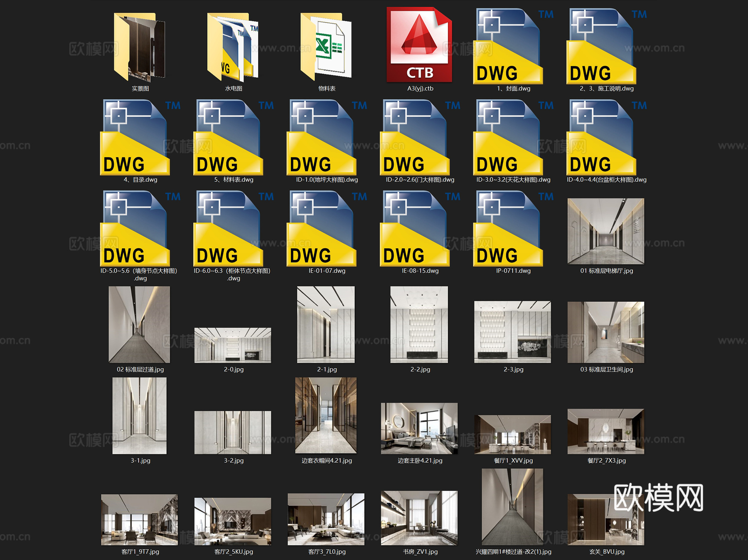The width and height of the screenshot is (748, 560).
Task: Click the file name '1、封面.dwg'
Action: pos(514,89)
